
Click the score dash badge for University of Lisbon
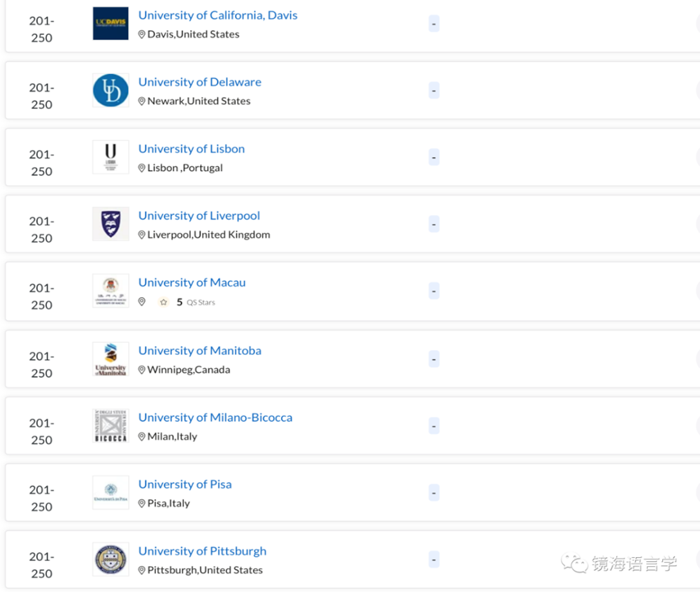434,157
